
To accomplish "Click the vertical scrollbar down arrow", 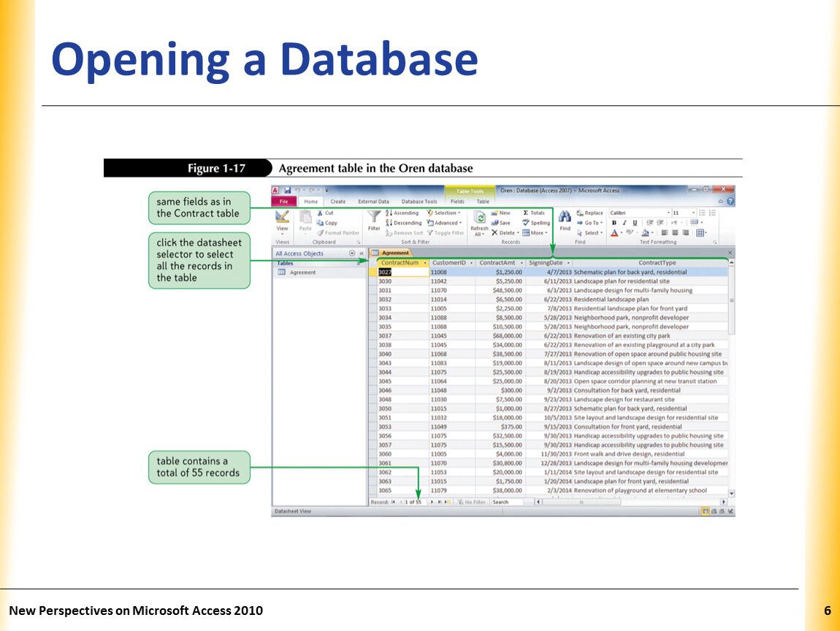I will point(732,494).
